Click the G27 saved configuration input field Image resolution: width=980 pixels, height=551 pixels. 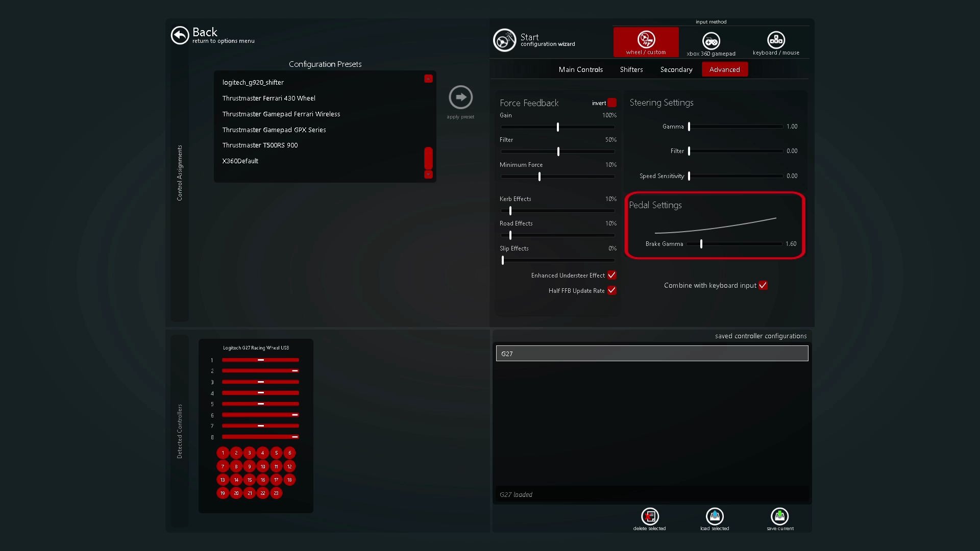[651, 353]
